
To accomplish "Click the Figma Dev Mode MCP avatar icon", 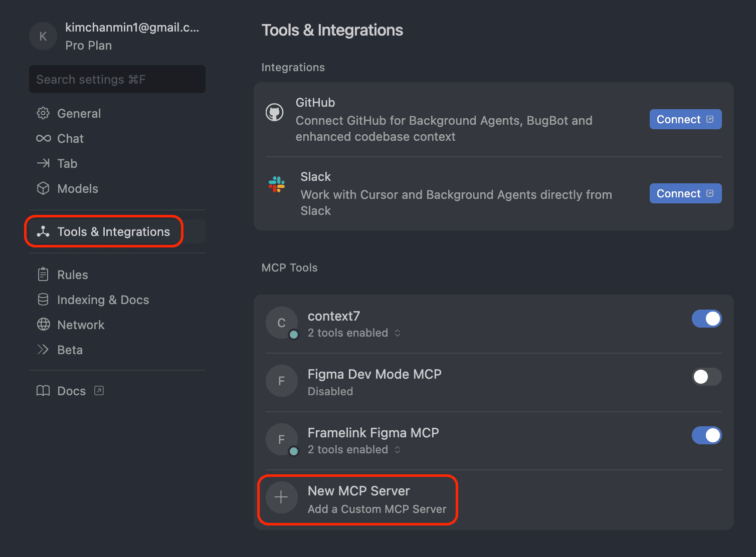I will [x=282, y=381].
